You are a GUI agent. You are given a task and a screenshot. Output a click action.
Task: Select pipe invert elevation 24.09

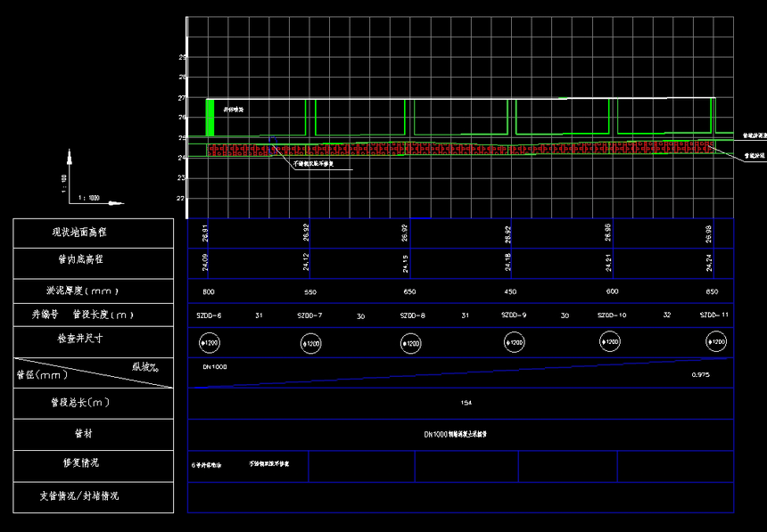[205, 263]
